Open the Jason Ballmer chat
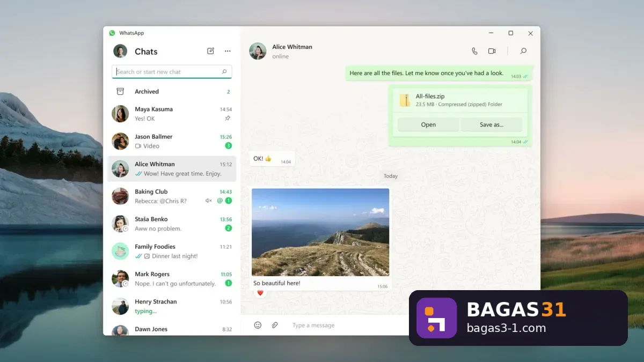 coord(172,141)
